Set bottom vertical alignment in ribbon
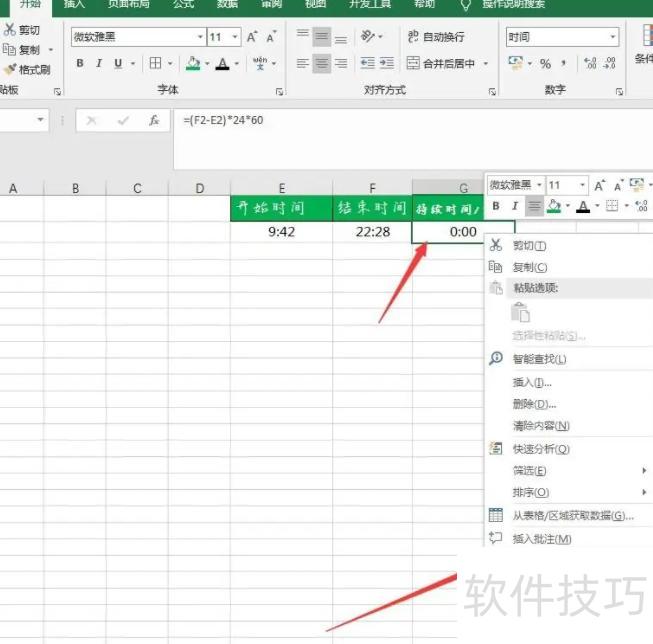The height and width of the screenshot is (644, 653). pyautogui.click(x=341, y=38)
